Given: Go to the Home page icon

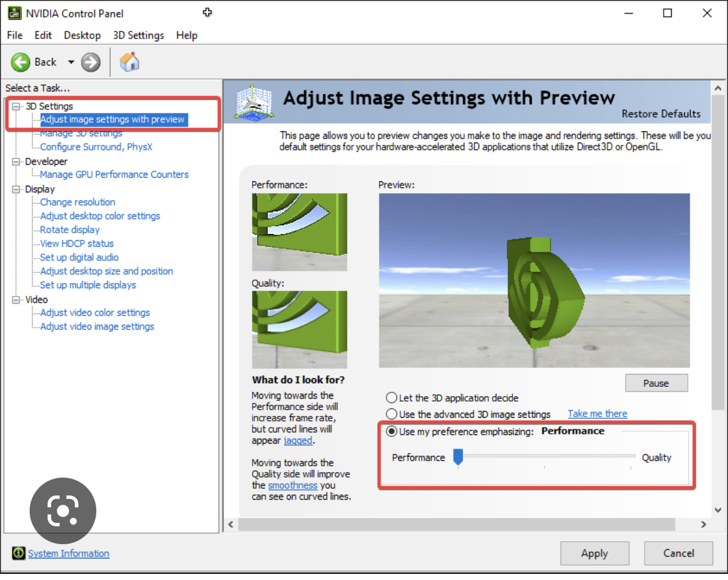Looking at the screenshot, I should coord(130,62).
